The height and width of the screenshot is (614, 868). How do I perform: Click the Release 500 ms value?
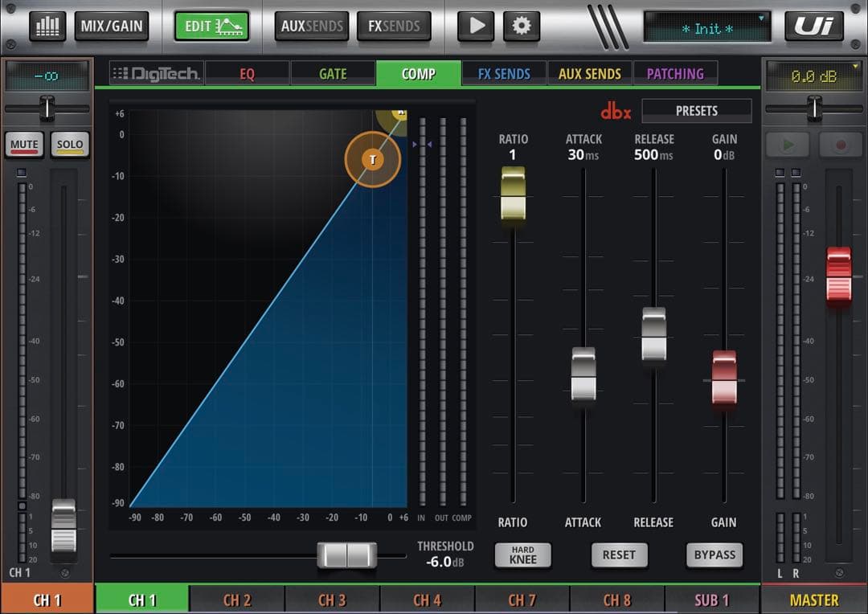tap(653, 155)
